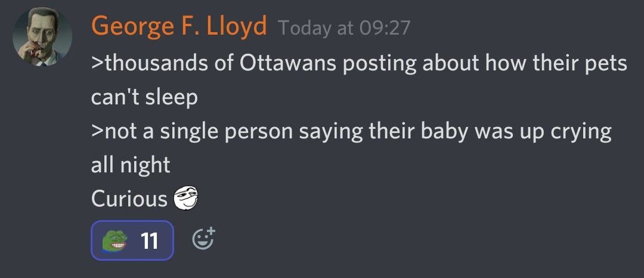Click the word Curious in the message
The height and width of the screenshot is (278, 644).
click(x=129, y=199)
